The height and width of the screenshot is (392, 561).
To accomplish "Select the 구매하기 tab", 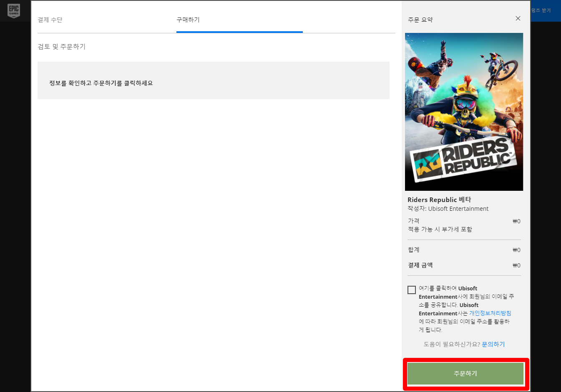I will [188, 20].
